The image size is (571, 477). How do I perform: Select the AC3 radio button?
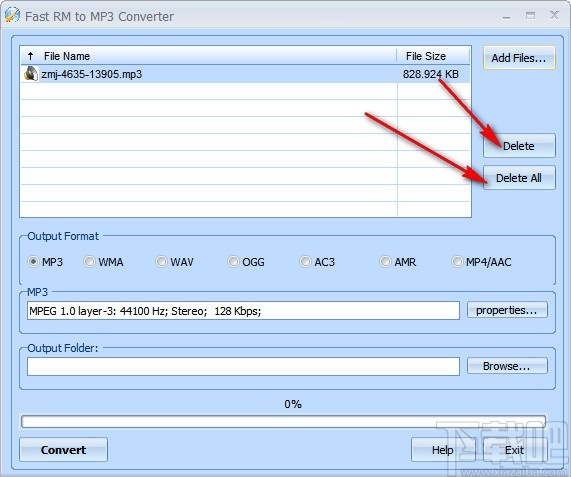point(305,261)
